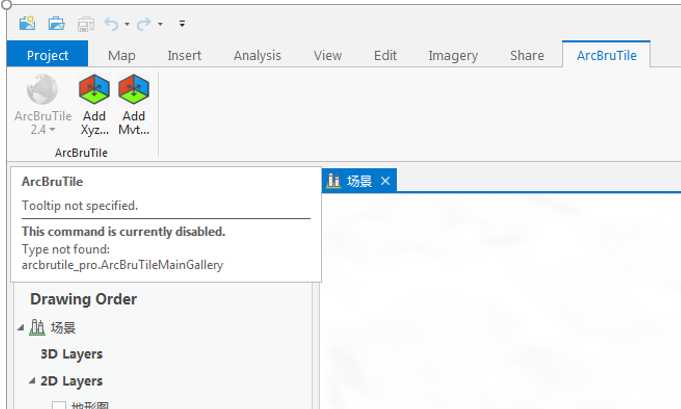
Task: Collapse the 场景 scene tree node
Action: (20, 328)
